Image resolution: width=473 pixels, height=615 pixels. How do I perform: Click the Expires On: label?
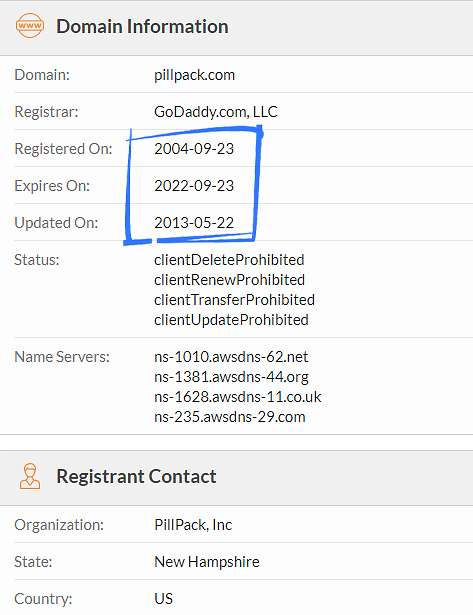tap(52, 186)
